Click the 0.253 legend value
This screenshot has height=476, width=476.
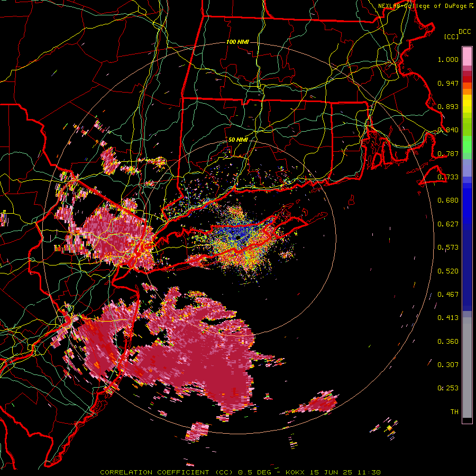[x=448, y=388]
